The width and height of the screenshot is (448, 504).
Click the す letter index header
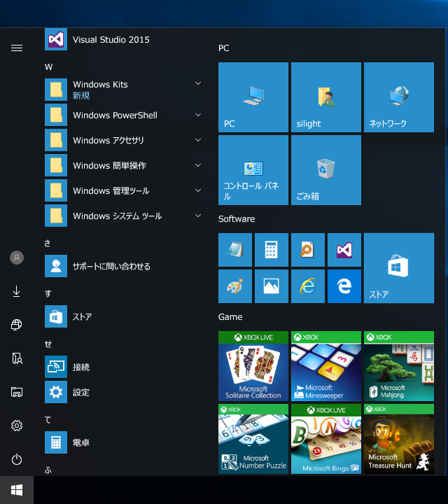48,293
